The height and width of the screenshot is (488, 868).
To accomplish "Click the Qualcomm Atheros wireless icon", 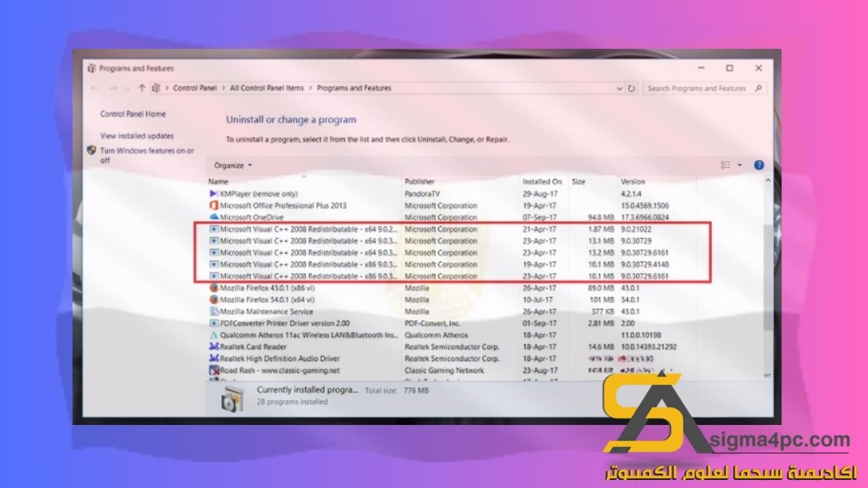I will [x=214, y=335].
